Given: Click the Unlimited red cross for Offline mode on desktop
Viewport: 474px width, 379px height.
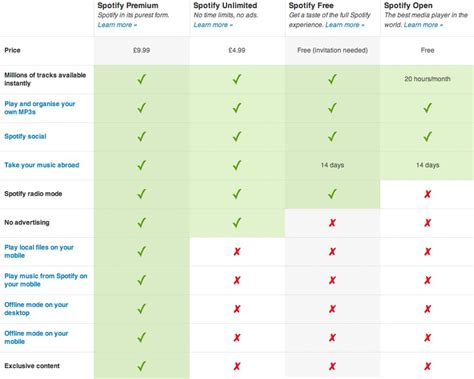Looking at the screenshot, I should click(237, 309).
